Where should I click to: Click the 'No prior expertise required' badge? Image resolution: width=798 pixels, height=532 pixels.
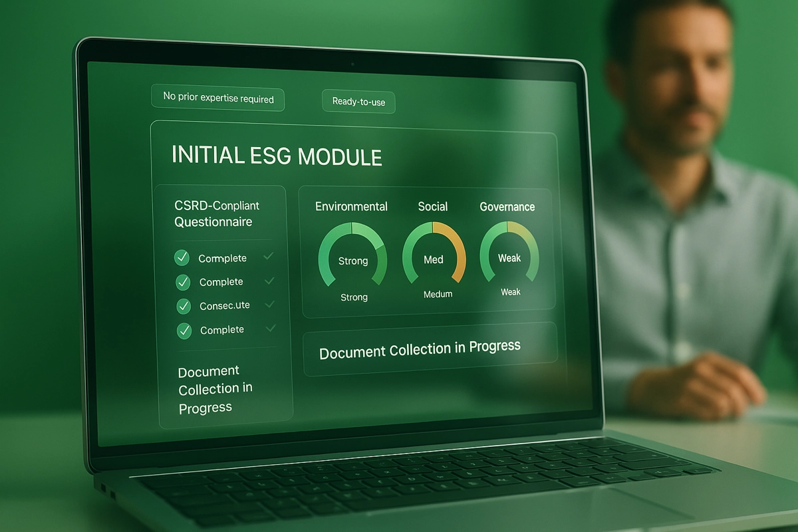pyautogui.click(x=218, y=98)
